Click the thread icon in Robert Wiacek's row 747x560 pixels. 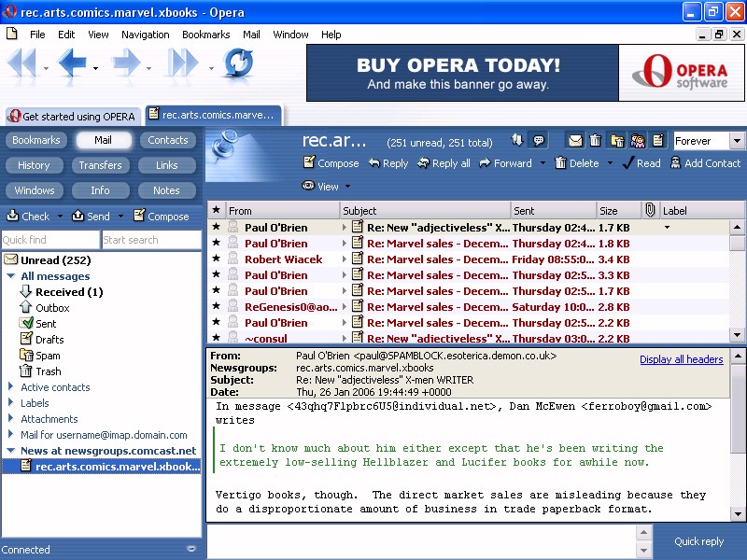pos(358,259)
